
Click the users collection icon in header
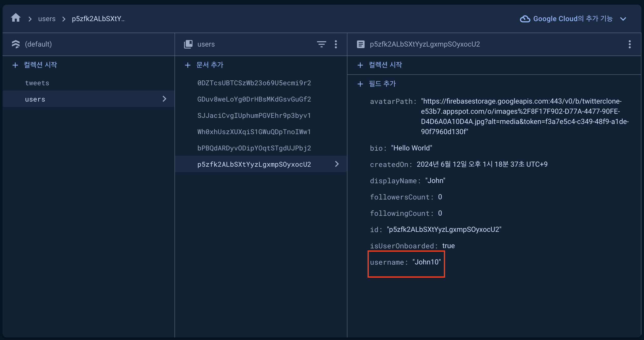(188, 44)
